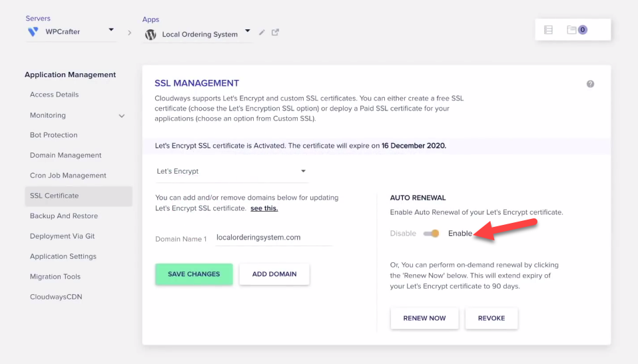Open the Let's Encrypt certificate type dropdown
The image size is (638, 364).
(x=232, y=171)
